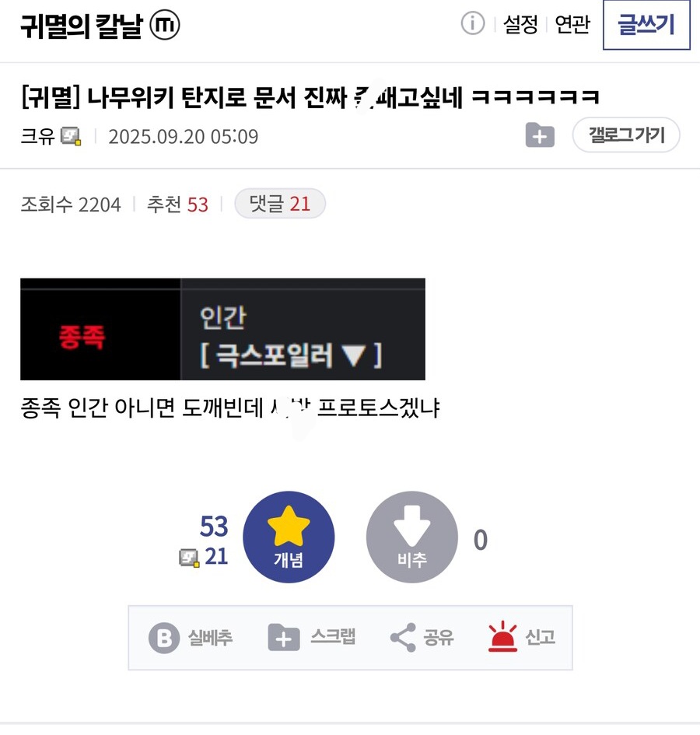Go to author's 갤로그가기 button
The width and height of the screenshot is (700, 735).
[626, 135]
